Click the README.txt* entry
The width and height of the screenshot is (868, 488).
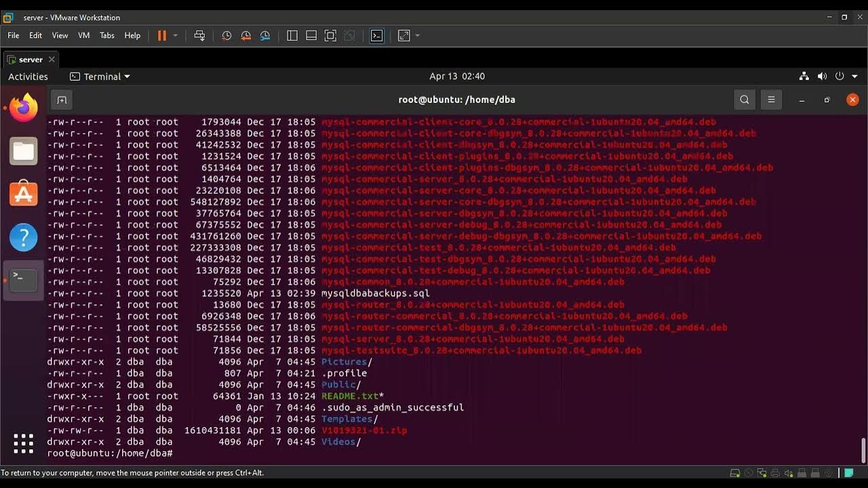pos(353,396)
